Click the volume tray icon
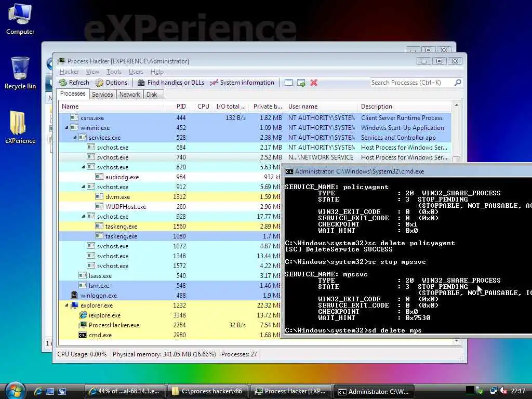 (503, 391)
